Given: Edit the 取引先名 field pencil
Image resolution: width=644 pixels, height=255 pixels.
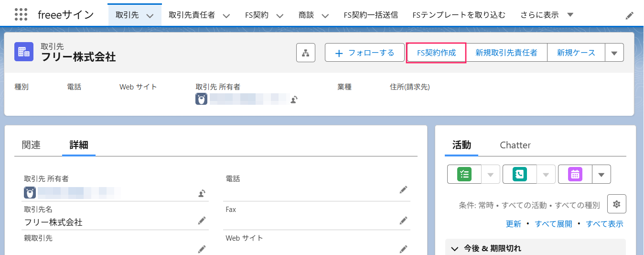Looking at the screenshot, I should pos(202,221).
